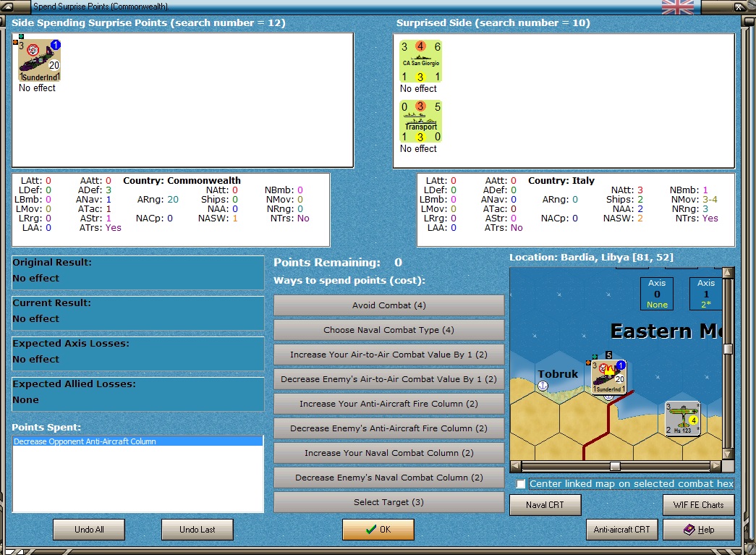Viewport: 756px width, 555px height.
Task: Select the Transport ship counter
Action: [x=420, y=121]
